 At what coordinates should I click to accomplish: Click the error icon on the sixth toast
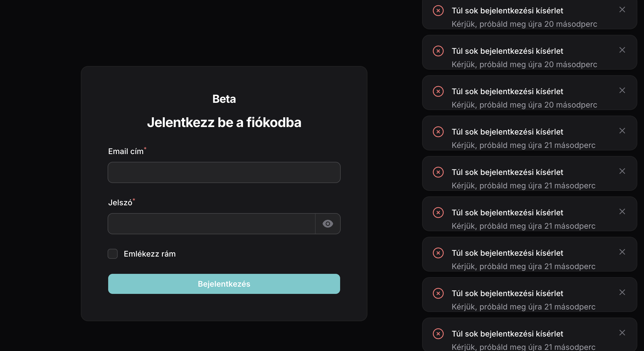pos(438,213)
